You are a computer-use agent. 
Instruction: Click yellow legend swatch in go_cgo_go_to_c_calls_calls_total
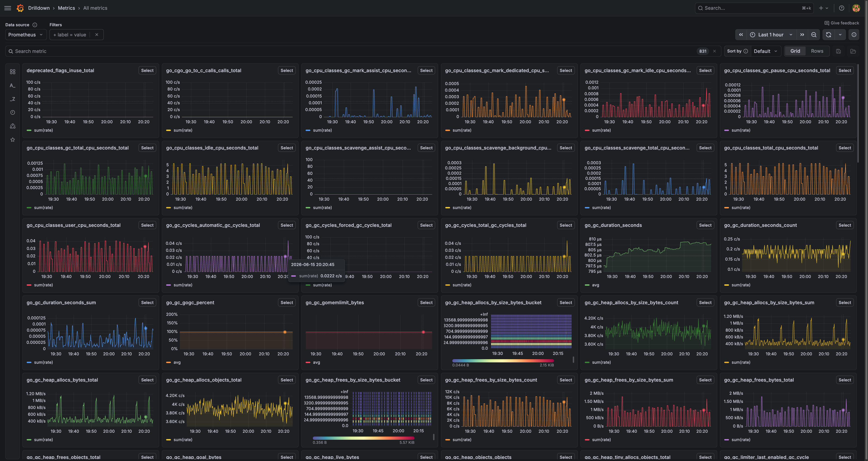coord(168,130)
